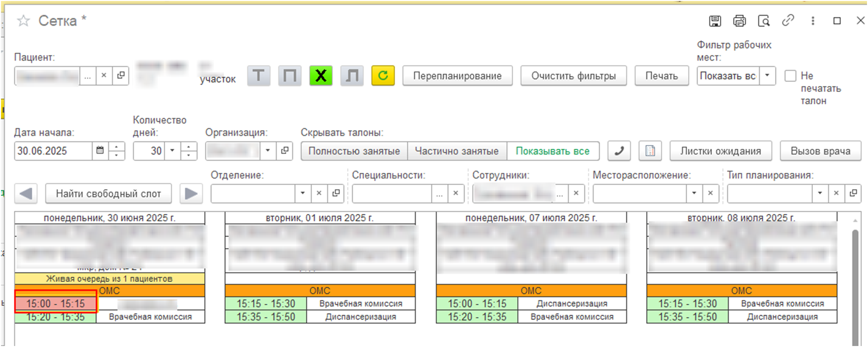Open the report document icon button
Image resolution: width=868 pixels, height=347 pixels.
click(x=650, y=151)
